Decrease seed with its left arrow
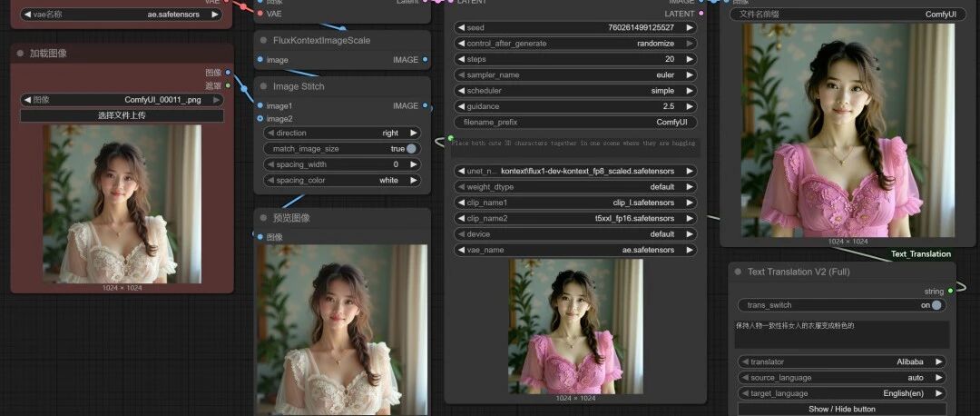Screen dimensions: 980x416 click(x=461, y=27)
